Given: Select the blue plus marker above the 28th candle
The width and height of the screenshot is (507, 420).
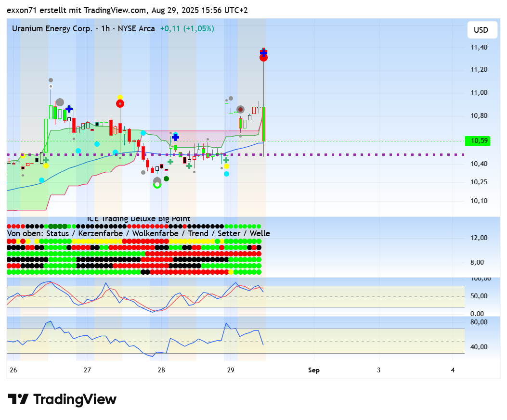Looking at the screenshot, I should [x=176, y=137].
